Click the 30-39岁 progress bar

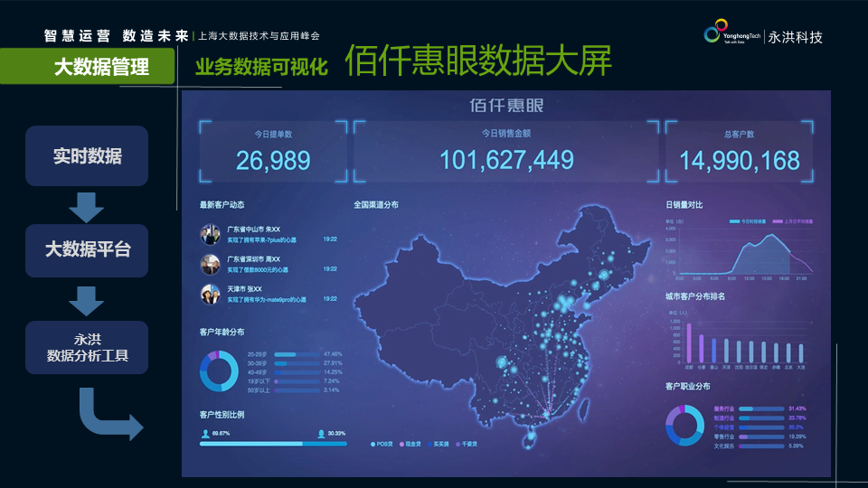pyautogui.click(x=297, y=363)
